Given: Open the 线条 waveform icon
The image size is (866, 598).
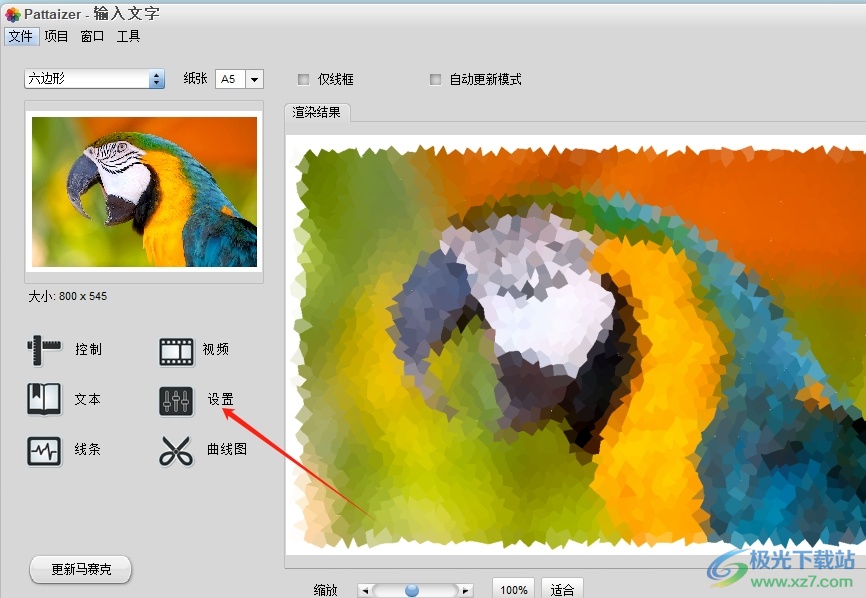Looking at the screenshot, I should (44, 451).
